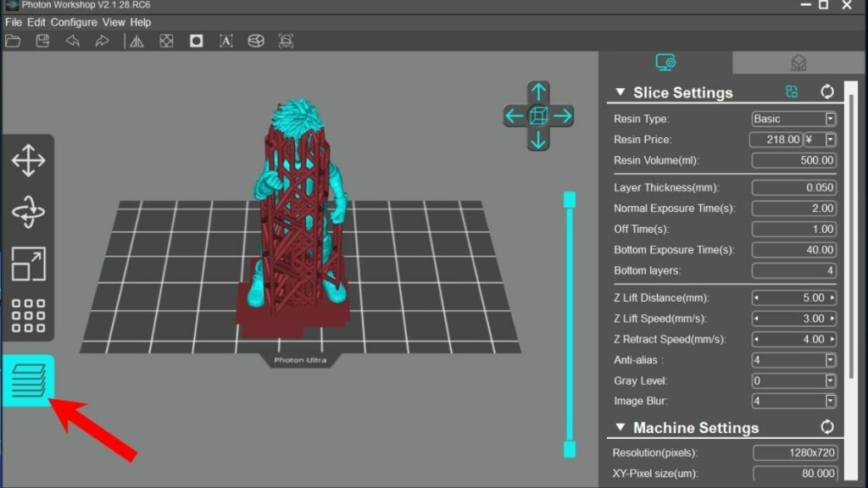Select the Scale tool

[29, 264]
